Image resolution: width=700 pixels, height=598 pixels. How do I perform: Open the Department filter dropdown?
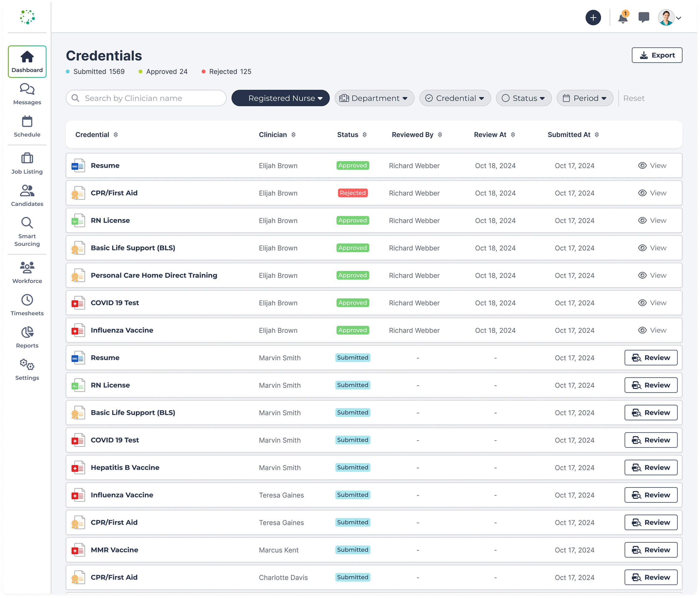click(x=374, y=98)
